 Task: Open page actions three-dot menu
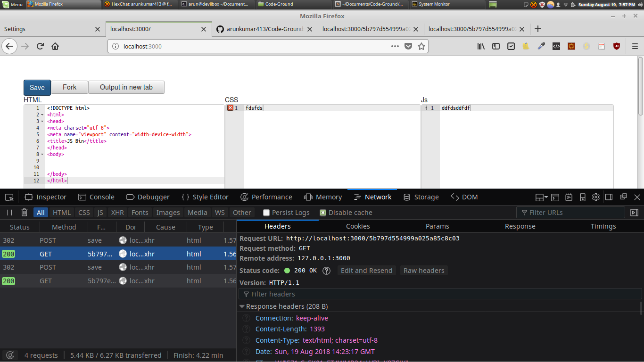[x=395, y=46]
